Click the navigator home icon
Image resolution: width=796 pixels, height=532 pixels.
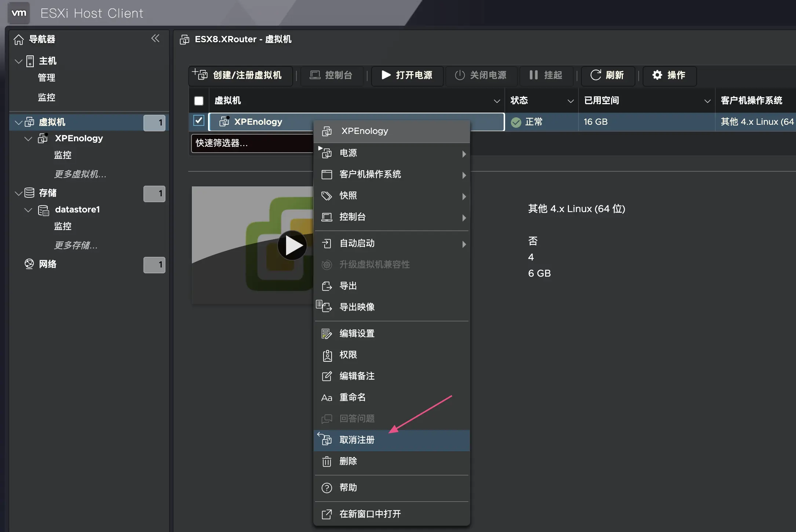tap(19, 39)
